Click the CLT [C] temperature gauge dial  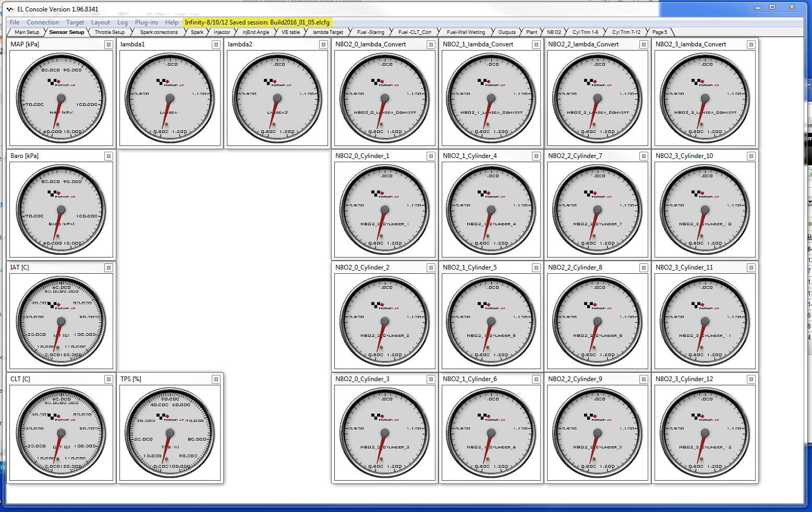pyautogui.click(x=61, y=433)
